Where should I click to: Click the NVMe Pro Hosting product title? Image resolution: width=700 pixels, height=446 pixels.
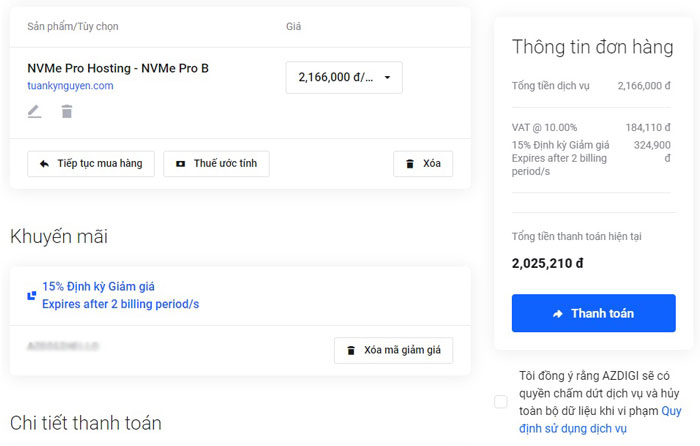(118, 68)
